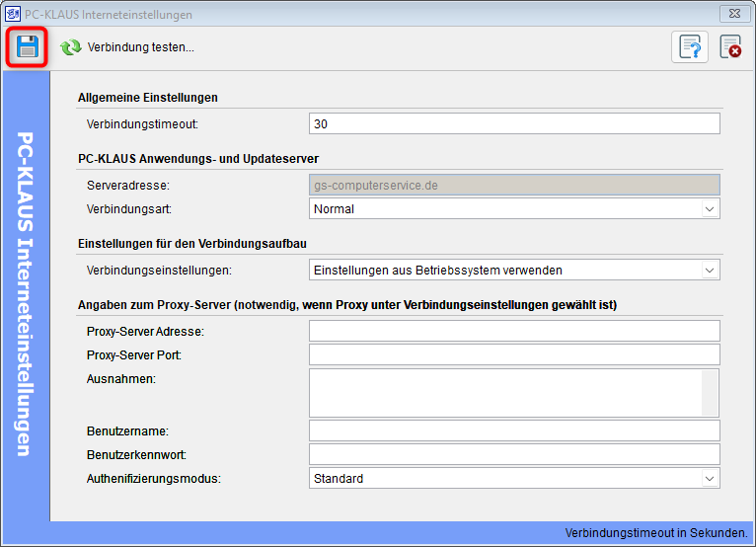
Task: Click the Verbindungstimeout field showing 30
Action: point(514,124)
